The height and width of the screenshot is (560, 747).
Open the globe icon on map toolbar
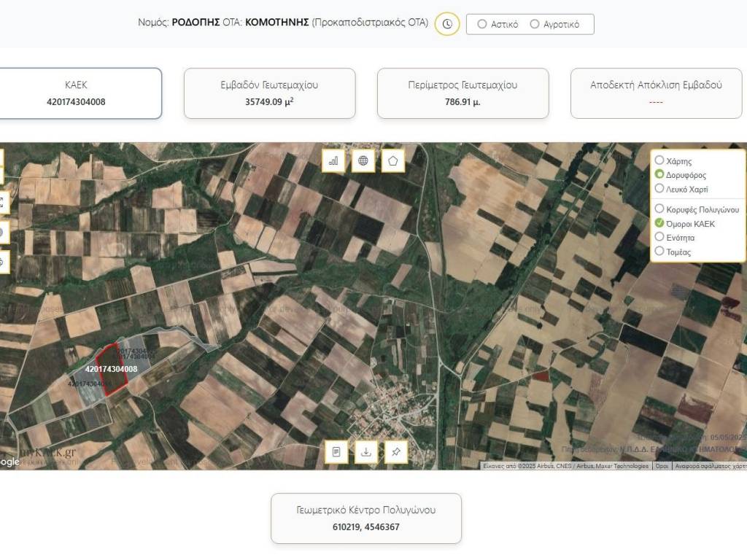click(x=363, y=160)
